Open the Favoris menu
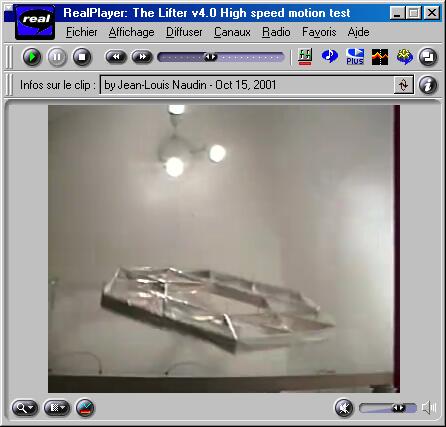 [319, 32]
